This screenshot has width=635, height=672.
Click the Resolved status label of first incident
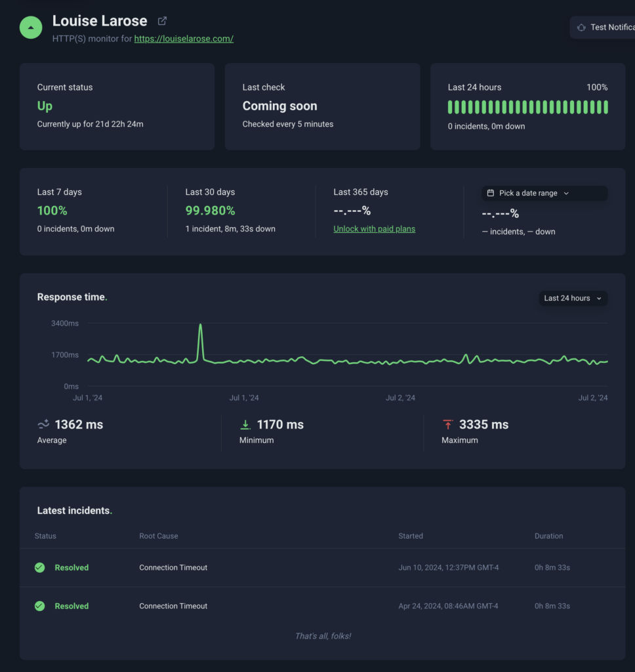click(72, 568)
